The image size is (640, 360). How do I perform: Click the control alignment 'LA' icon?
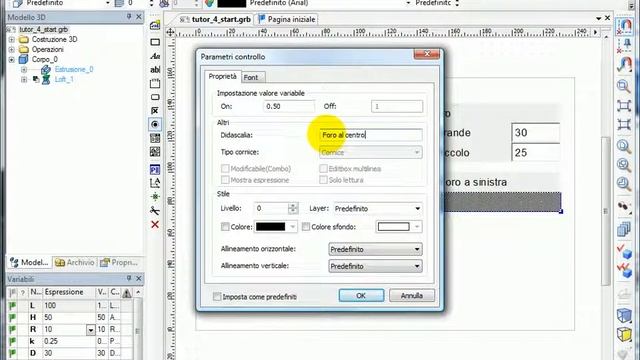point(155,183)
